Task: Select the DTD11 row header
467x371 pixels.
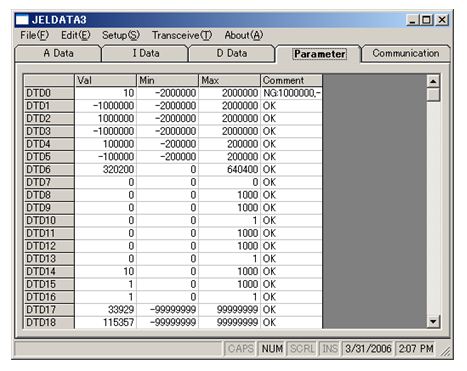Action: (49, 233)
